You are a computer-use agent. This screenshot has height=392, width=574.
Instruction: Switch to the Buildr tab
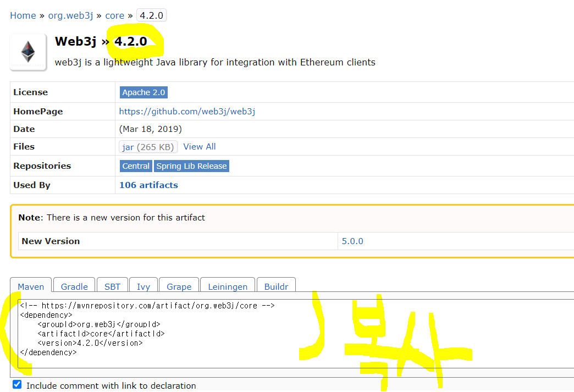277,286
